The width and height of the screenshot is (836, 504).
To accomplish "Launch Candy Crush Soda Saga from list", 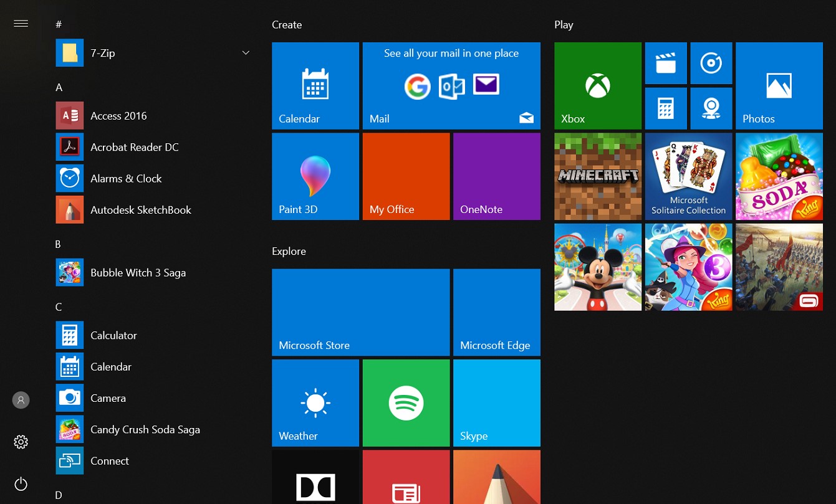I will 155,430.
